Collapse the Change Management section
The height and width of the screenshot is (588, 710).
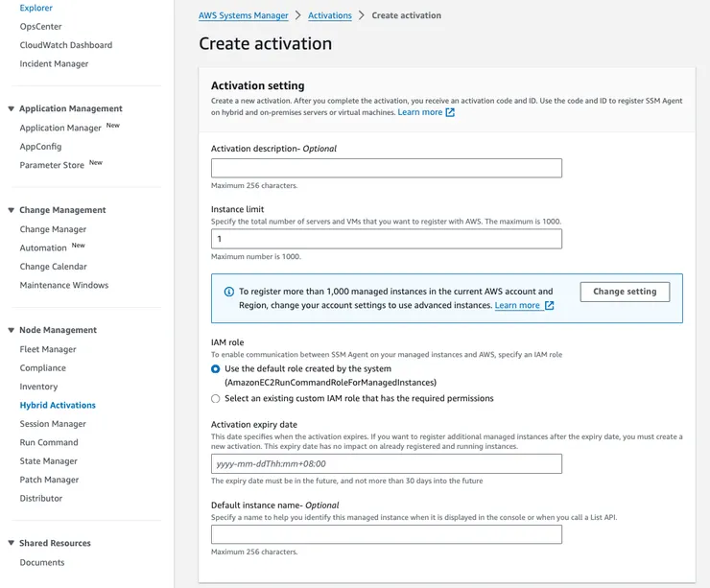pos(11,210)
